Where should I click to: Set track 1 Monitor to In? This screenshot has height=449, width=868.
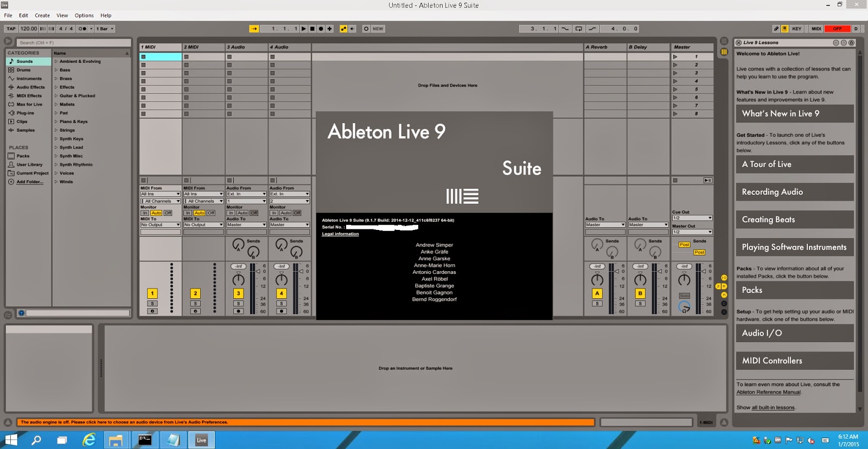145,213
